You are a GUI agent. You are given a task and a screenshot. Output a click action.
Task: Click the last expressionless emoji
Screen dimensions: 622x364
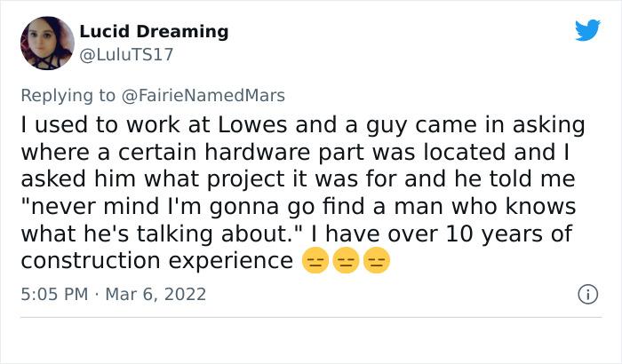(x=376, y=262)
